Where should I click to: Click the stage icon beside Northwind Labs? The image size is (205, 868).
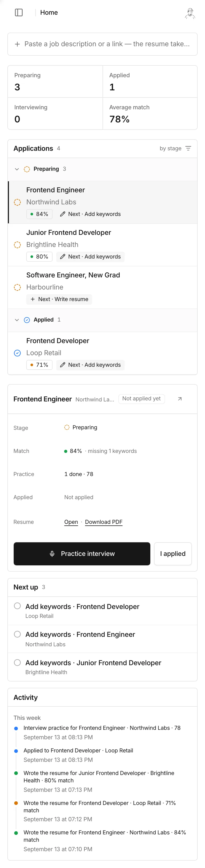click(17, 202)
